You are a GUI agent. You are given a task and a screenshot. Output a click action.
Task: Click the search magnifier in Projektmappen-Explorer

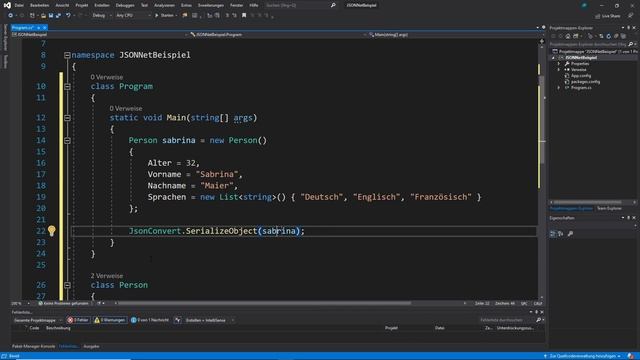631,44
